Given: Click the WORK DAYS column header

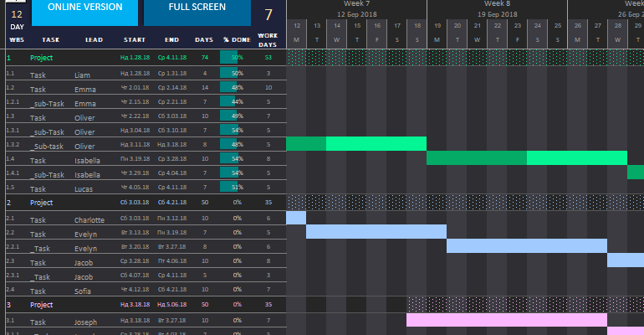Looking at the screenshot, I should [268, 39].
